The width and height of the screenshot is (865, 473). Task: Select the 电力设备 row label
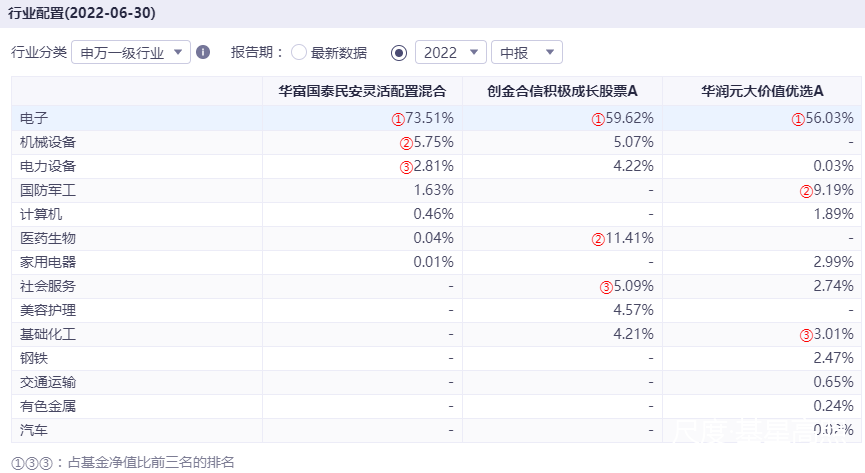[x=48, y=166]
